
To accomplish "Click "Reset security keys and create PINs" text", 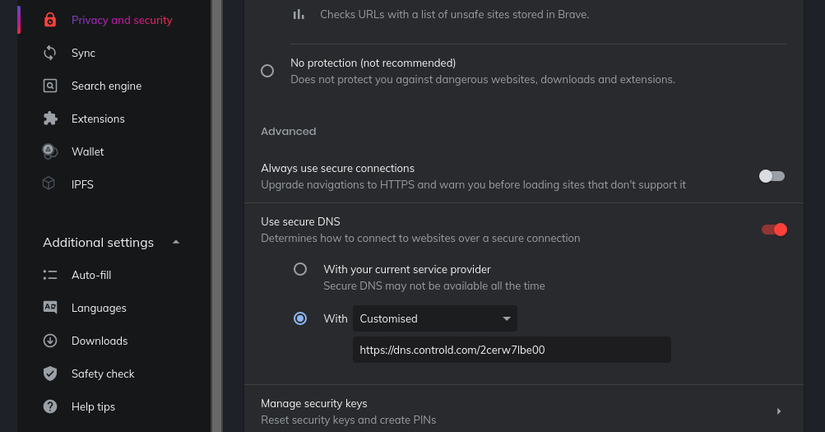I will [348, 420].
